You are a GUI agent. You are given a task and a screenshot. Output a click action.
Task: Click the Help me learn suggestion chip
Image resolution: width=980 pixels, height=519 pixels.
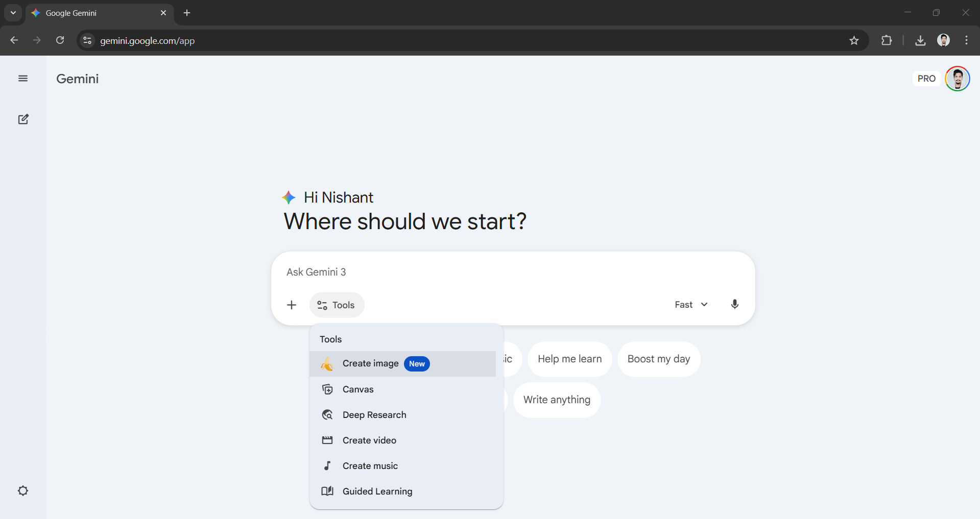click(569, 359)
